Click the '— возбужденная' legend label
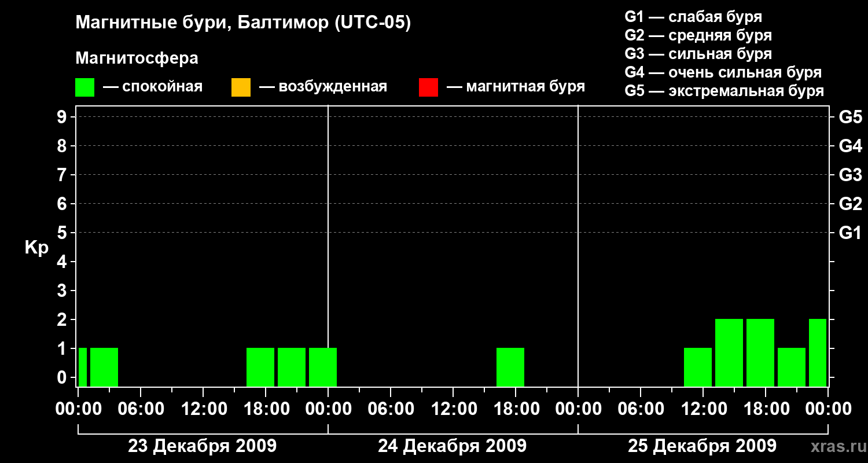868x463 pixels. point(323,87)
